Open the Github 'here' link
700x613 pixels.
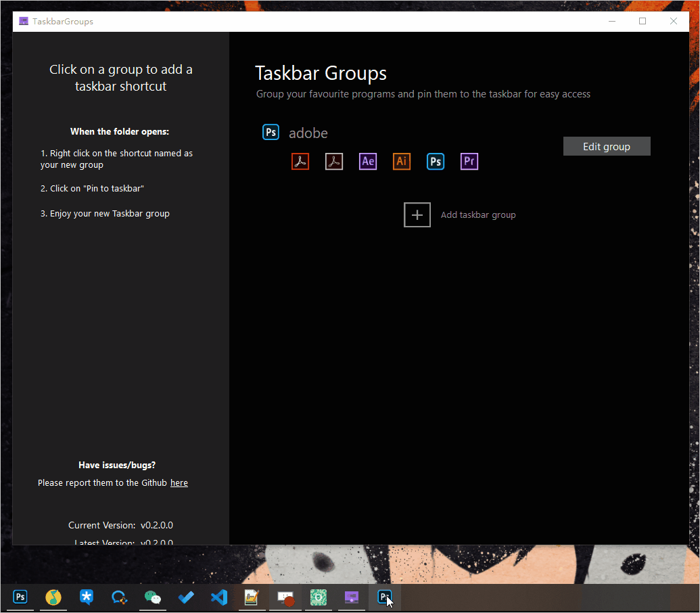click(x=179, y=483)
